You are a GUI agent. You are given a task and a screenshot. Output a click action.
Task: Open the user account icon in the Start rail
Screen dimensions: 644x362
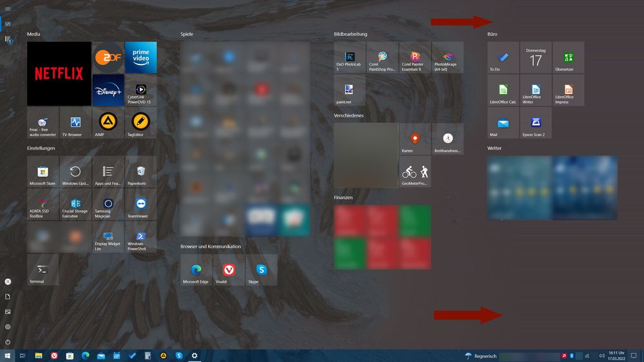click(7, 281)
